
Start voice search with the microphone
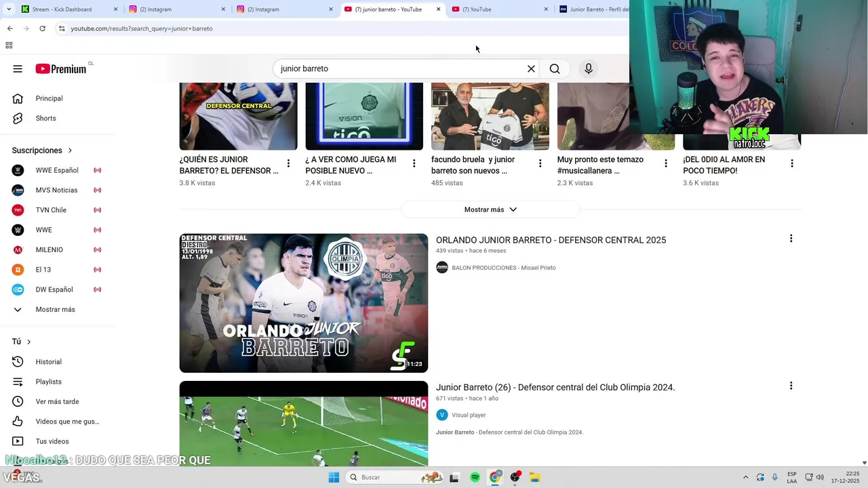pyautogui.click(x=589, y=68)
